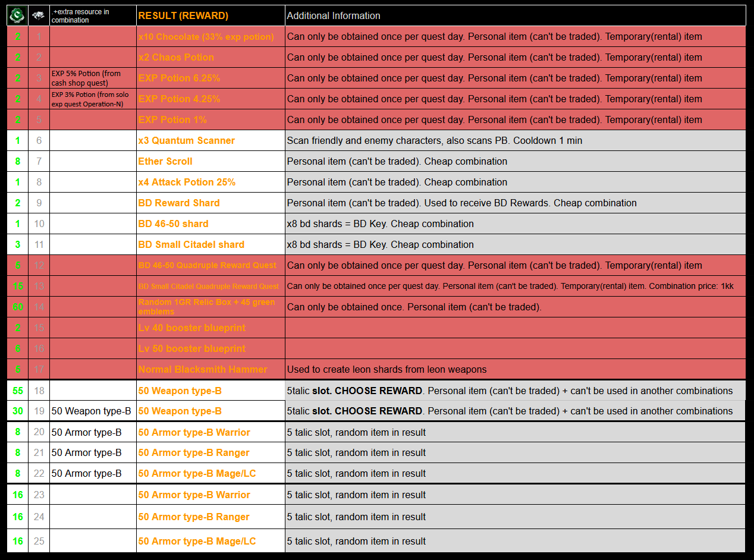
Task: Select the x2 Chaos Potion reward
Action: pos(176,58)
